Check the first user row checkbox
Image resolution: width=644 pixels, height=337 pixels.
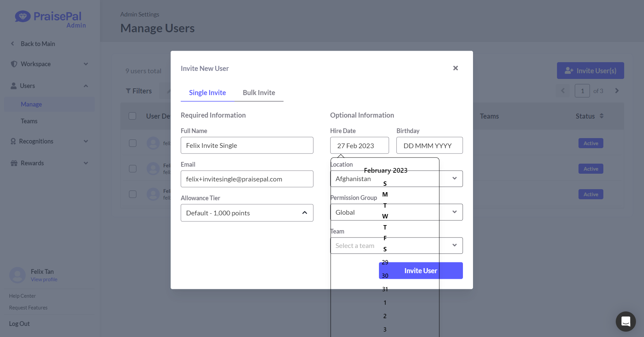[133, 143]
